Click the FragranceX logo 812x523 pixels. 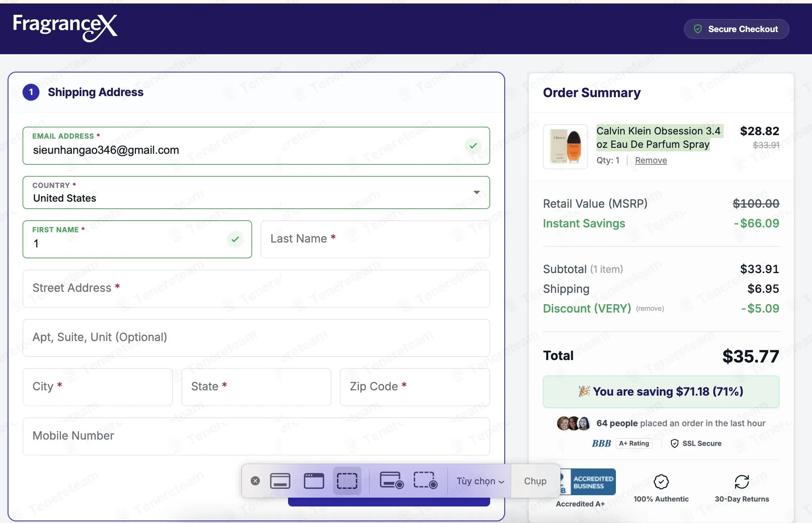pos(65,28)
